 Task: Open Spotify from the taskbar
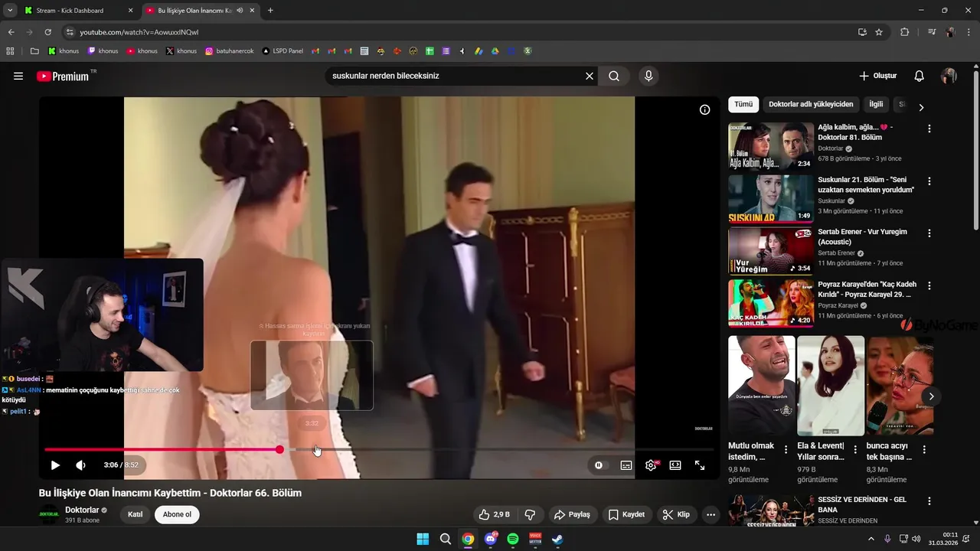coord(513,539)
